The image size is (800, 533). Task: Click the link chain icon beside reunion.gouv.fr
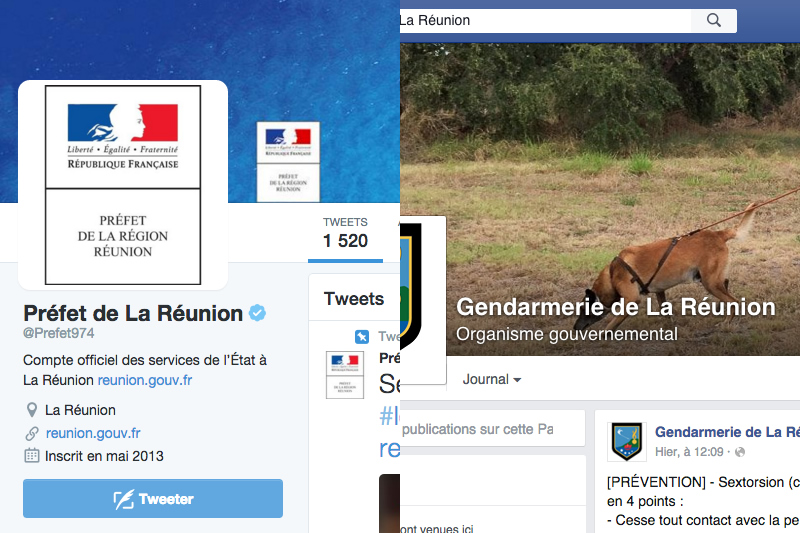click(x=32, y=433)
